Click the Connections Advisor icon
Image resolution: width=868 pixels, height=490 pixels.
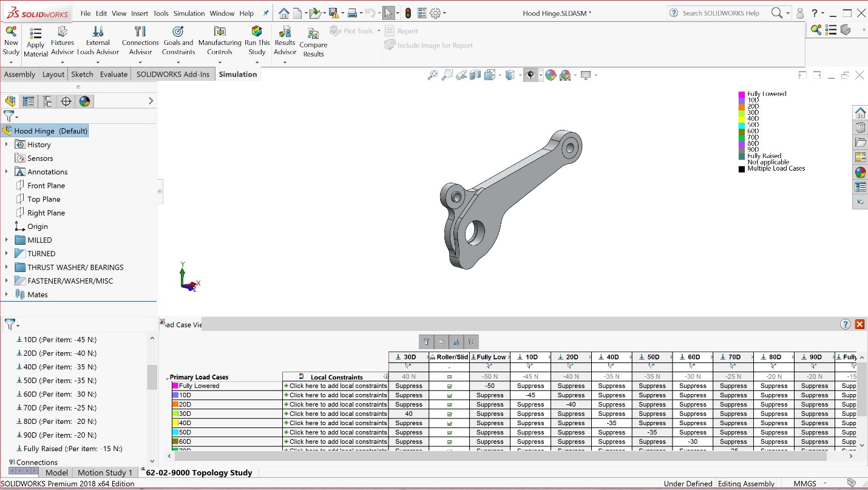tap(140, 39)
